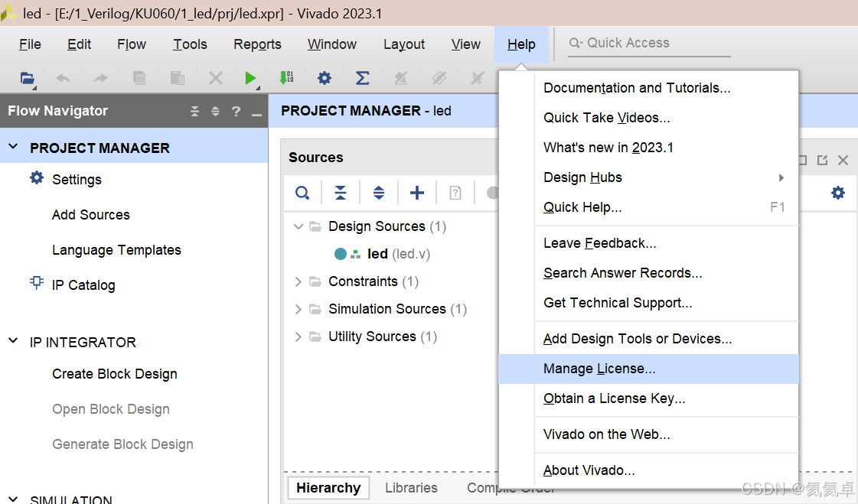858x504 pixels.
Task: Collapse the IP INTEGRATOR section chevron
Action: click(x=13, y=341)
